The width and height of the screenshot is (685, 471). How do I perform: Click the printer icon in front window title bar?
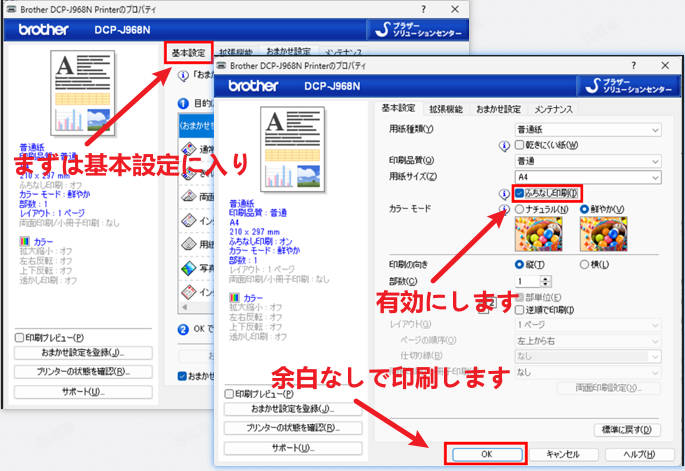[222, 66]
